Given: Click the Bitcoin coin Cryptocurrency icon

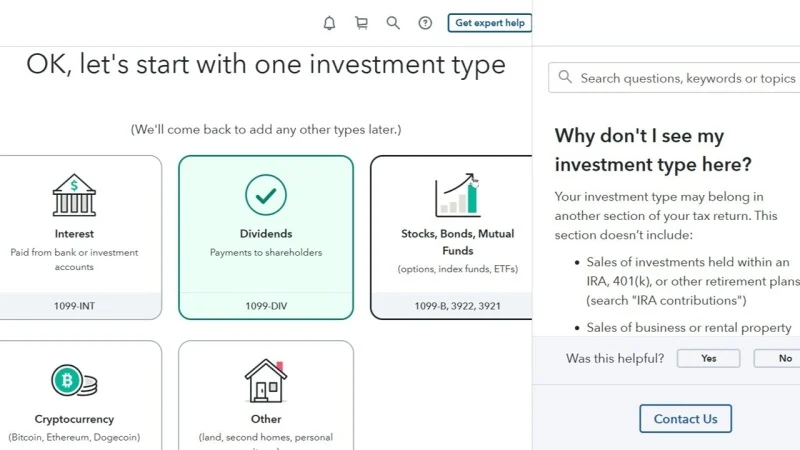Looking at the screenshot, I should [74, 380].
